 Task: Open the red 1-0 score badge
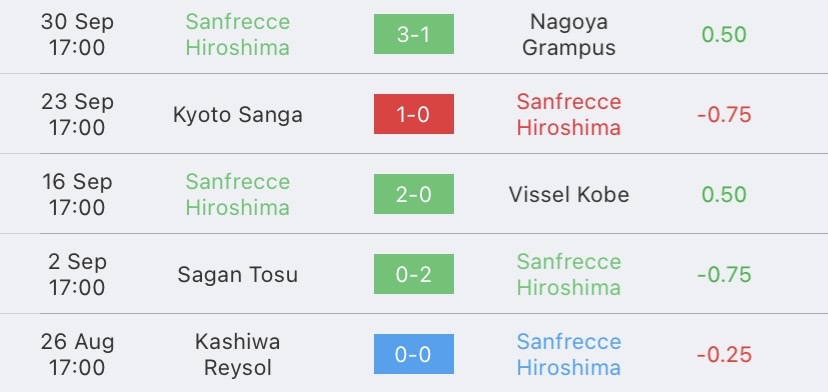413,114
